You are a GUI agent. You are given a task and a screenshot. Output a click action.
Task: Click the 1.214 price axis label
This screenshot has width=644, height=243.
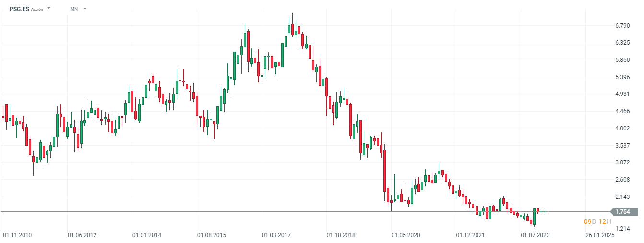(622, 229)
